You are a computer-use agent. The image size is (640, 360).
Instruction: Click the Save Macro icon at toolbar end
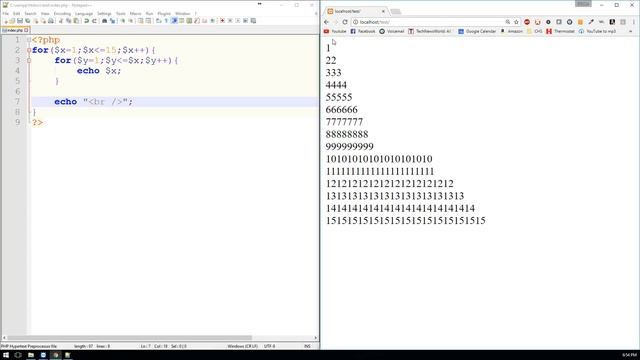point(253,21)
